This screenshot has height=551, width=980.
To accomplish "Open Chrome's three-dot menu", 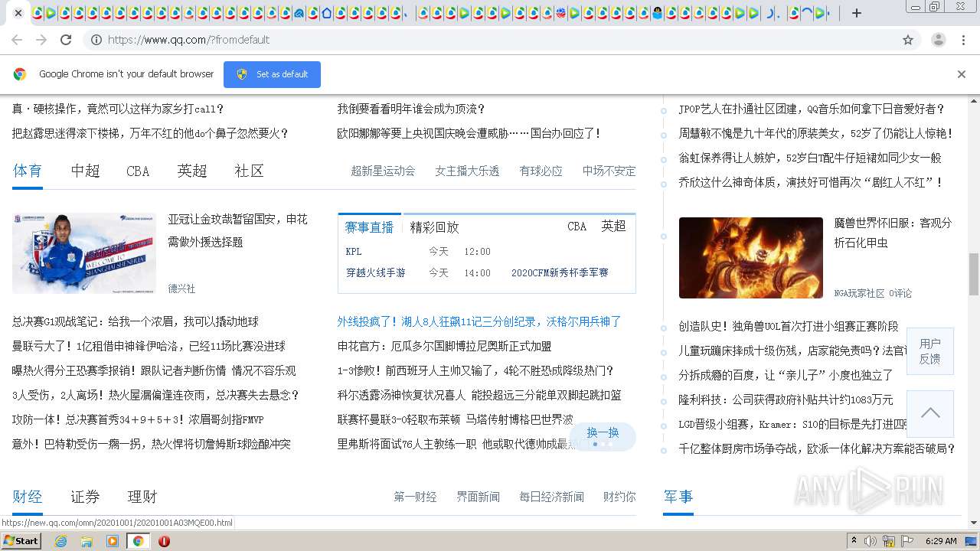I will tap(964, 40).
